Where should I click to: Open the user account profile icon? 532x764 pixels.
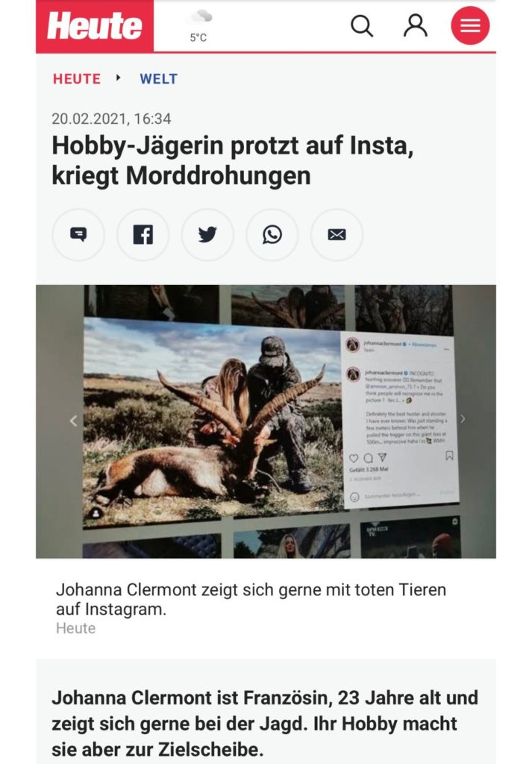point(416,25)
